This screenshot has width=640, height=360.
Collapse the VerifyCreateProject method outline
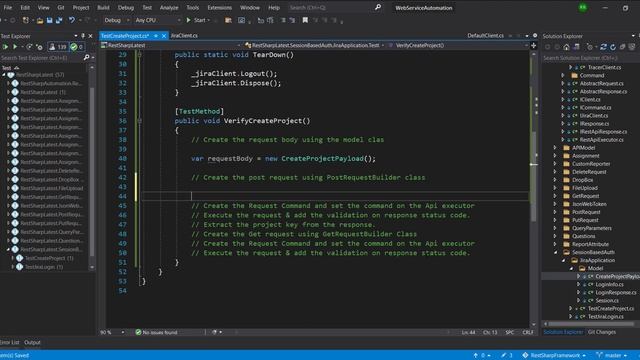140,121
